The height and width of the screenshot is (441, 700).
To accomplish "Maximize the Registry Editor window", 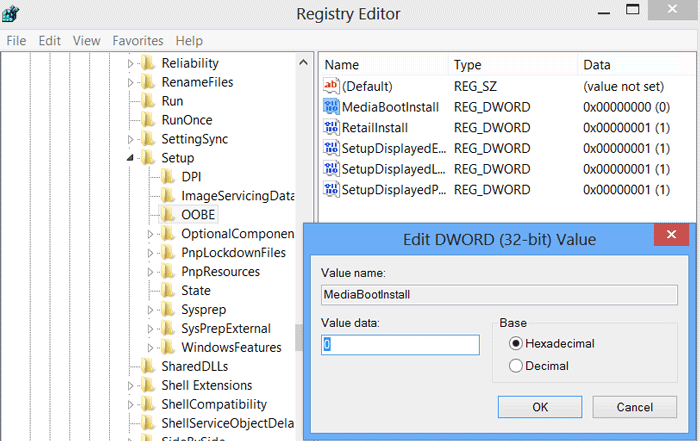I will (x=632, y=9).
